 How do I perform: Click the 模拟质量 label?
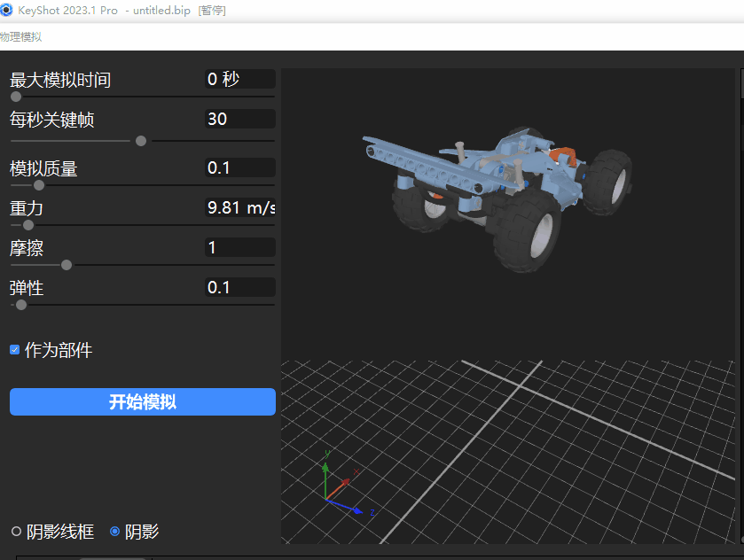[x=43, y=168]
